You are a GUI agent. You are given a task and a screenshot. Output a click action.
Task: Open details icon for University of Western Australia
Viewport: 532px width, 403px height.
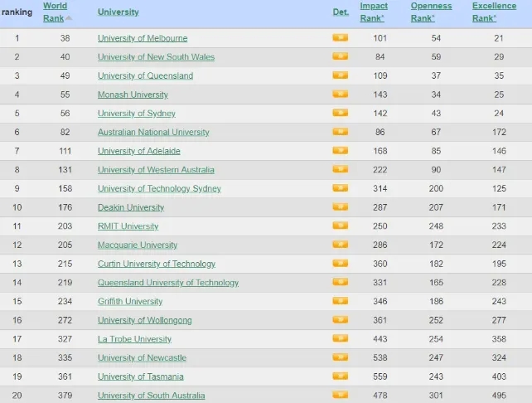341,168
